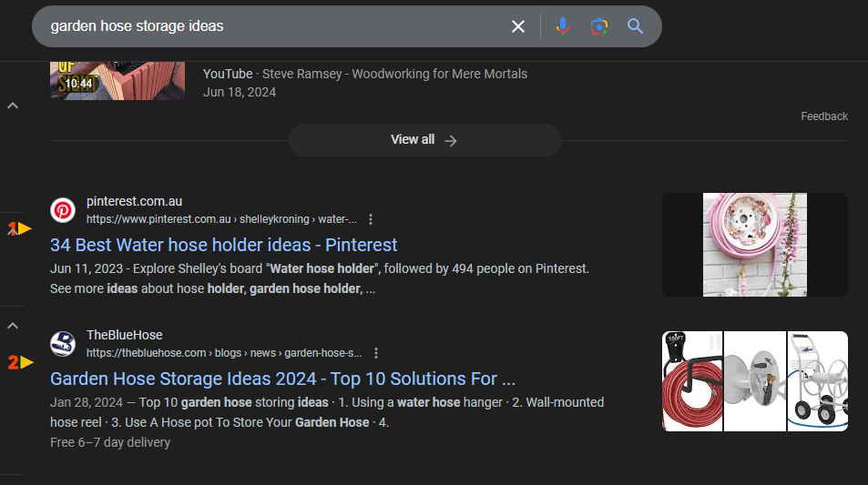Image resolution: width=868 pixels, height=485 pixels.
Task: Open three-dot menu for TheBlueHose result
Action: coord(376,353)
